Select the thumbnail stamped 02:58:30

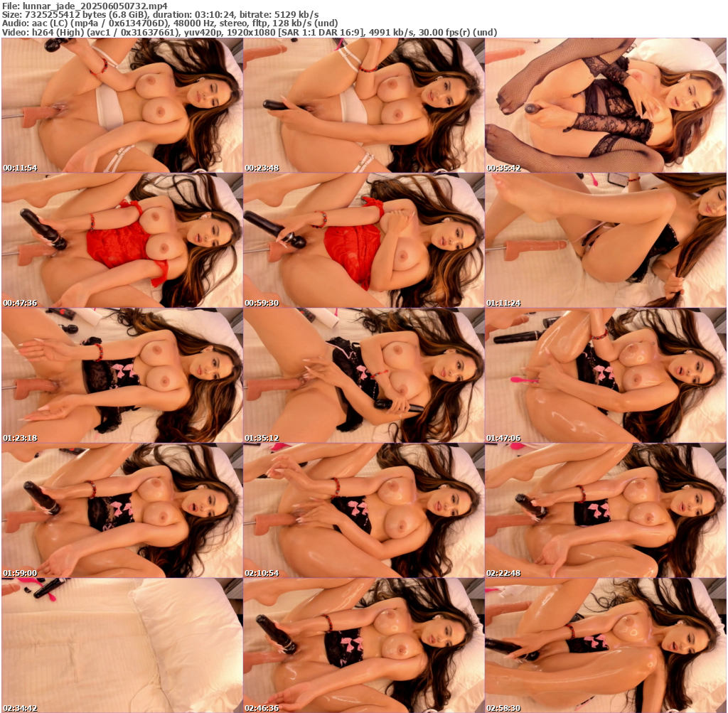(x=606, y=645)
